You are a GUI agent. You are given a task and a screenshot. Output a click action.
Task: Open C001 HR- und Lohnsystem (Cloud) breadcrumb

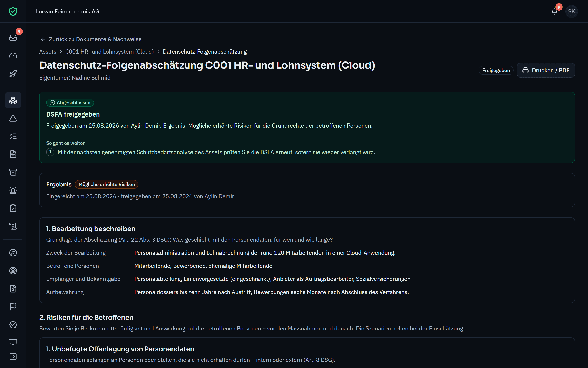click(109, 52)
